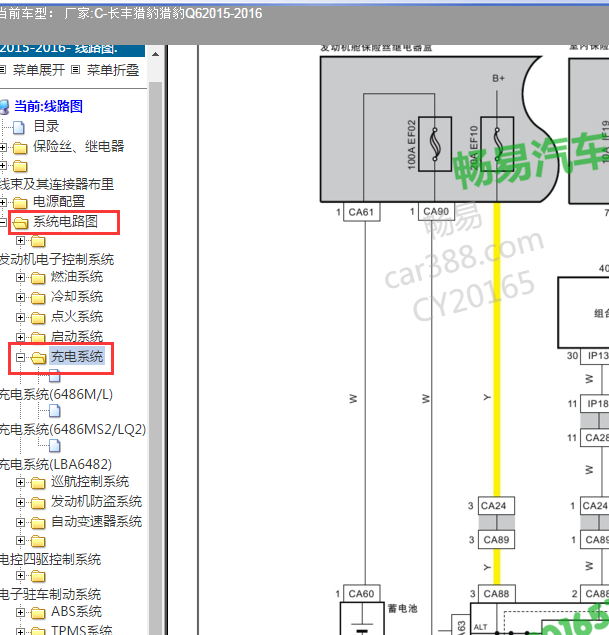Click folder icon above 发动机电子控制系统
The height and width of the screenshot is (635, 609).
[38, 242]
